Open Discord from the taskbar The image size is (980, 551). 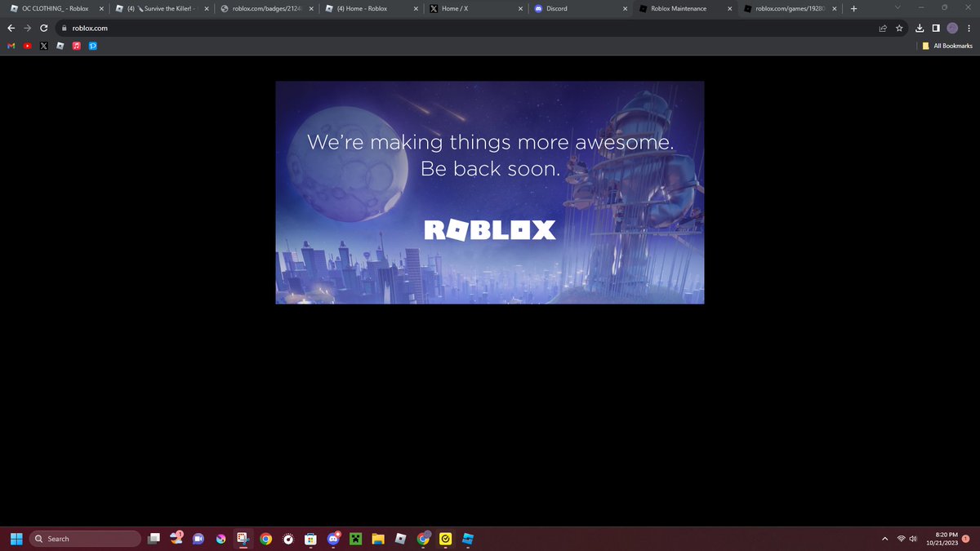pyautogui.click(x=333, y=539)
